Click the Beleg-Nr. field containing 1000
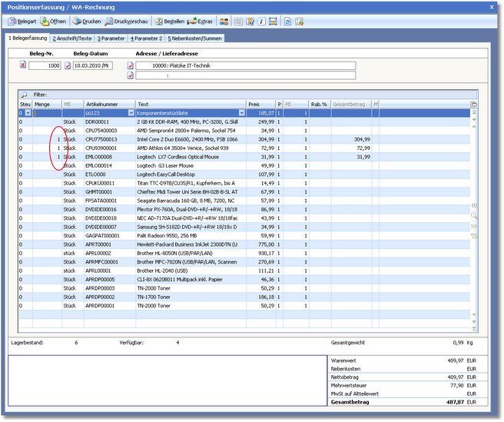 46,66
